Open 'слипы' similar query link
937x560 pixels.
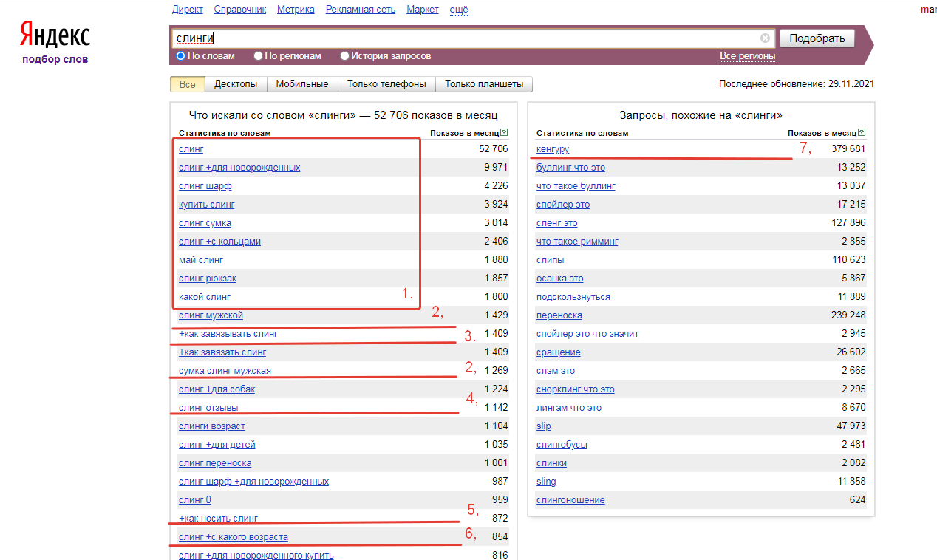pyautogui.click(x=551, y=260)
